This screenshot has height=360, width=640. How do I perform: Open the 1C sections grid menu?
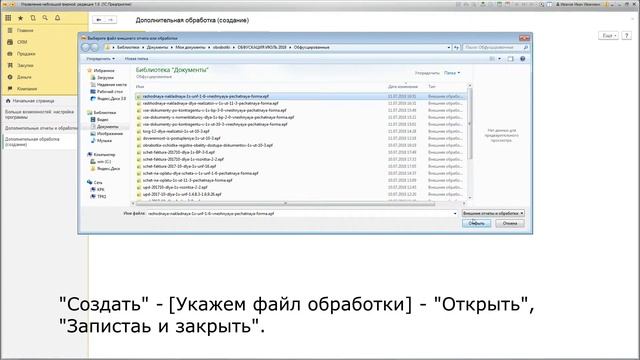click(8, 18)
